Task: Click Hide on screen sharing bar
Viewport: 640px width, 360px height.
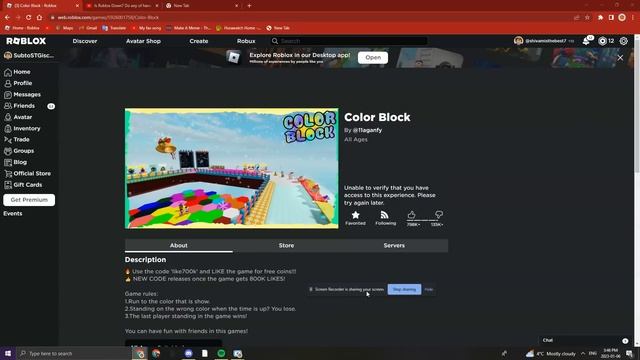Action: (429, 289)
